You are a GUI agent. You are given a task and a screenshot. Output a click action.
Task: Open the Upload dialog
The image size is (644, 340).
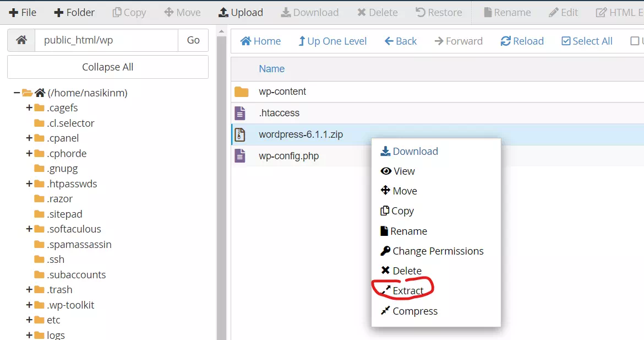[241, 12]
